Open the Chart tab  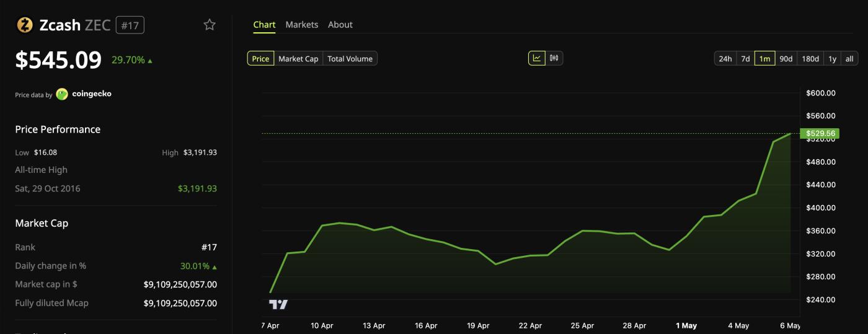tap(264, 25)
